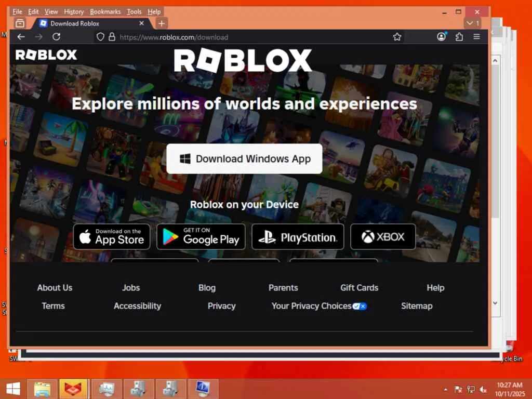Open the browser account profile icon
532x399 pixels.
tap(441, 37)
